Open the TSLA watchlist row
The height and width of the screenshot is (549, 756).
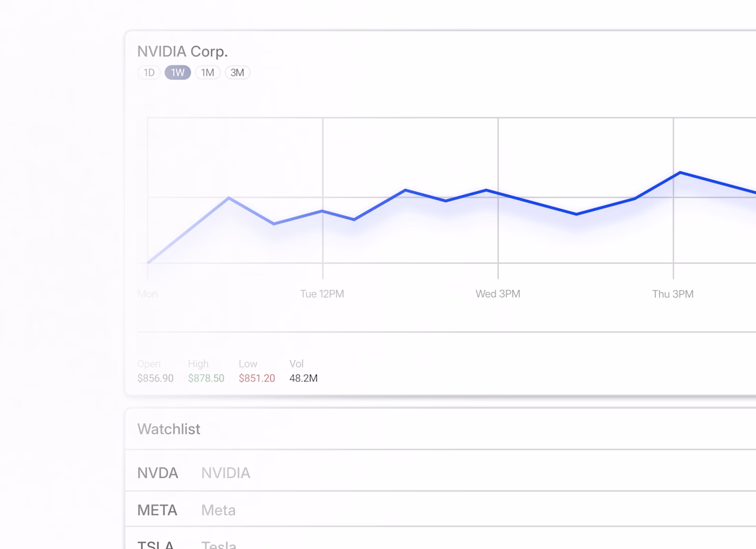tap(441, 539)
